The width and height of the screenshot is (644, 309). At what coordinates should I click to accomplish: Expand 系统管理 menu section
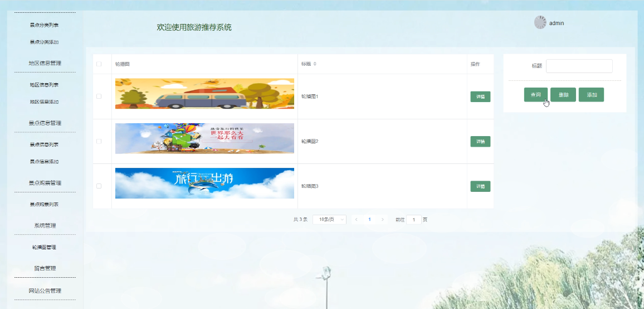45,226
